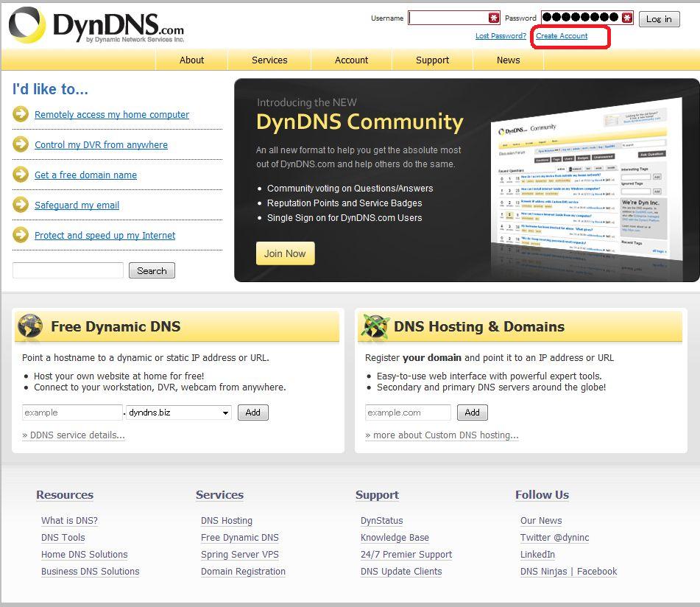This screenshot has width=700, height=607.
Task: Click arrow icon beside Control my DVR from anywhere
Action: point(21,144)
